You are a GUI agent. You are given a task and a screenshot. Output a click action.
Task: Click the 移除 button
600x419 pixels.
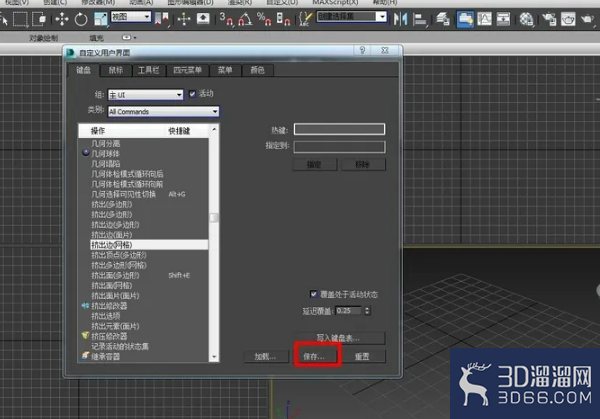click(363, 165)
